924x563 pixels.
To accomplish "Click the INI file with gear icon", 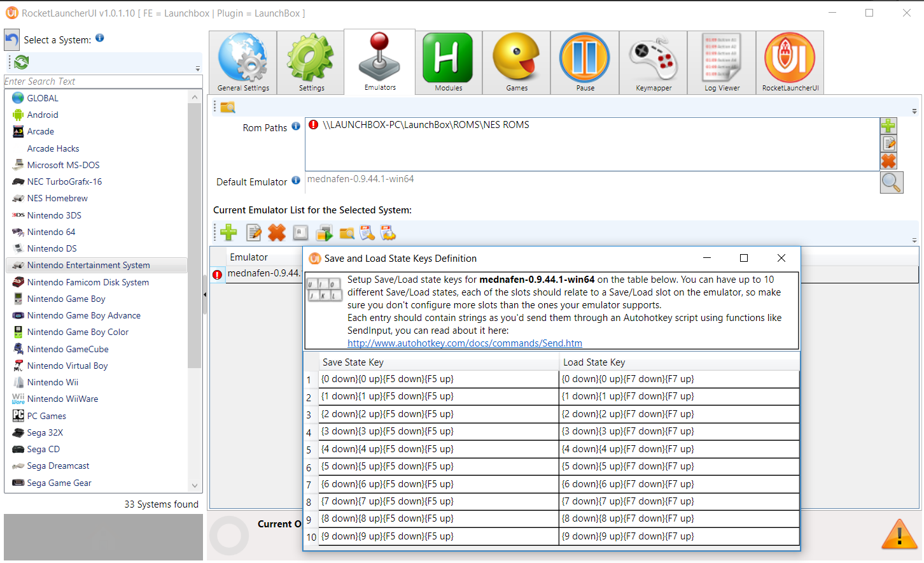I will pyautogui.click(x=388, y=232).
